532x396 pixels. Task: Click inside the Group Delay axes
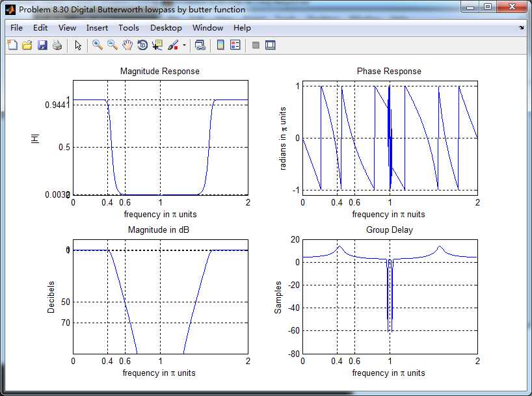coord(390,297)
